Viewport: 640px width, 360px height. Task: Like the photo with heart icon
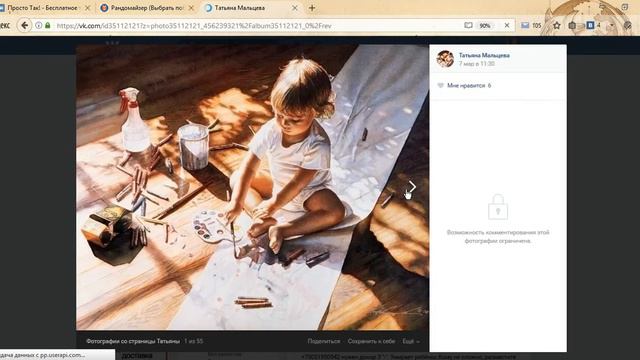tap(440, 85)
